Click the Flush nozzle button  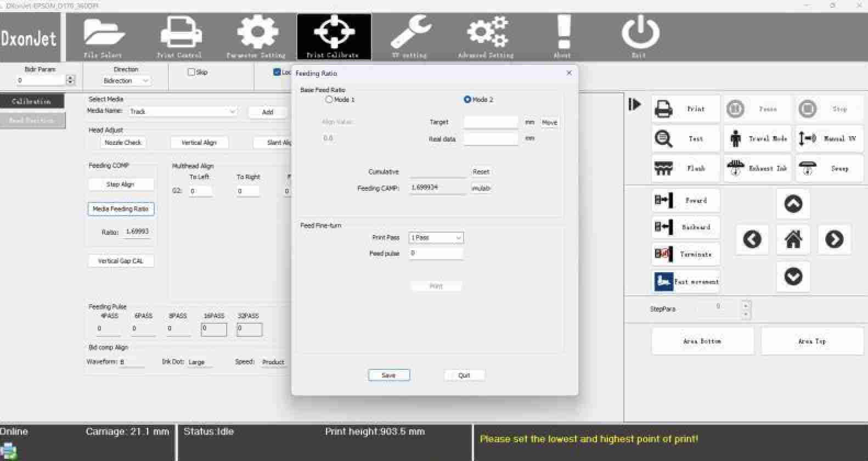[x=685, y=168]
